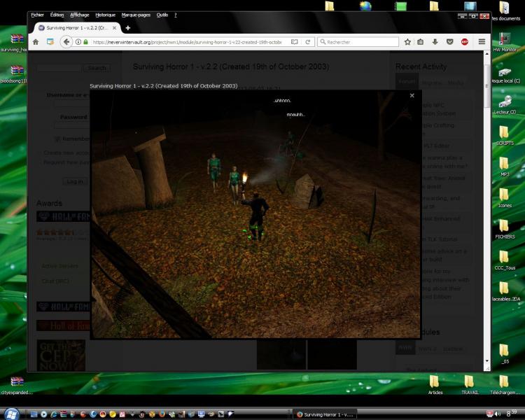Click the icon right of the Home button
The height and width of the screenshot is (420, 525).
(50, 42)
